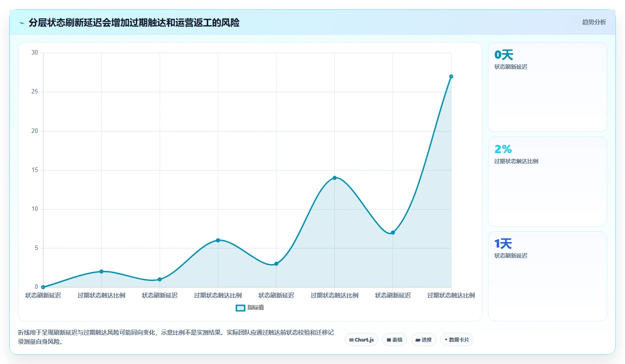Click the y-axis label 15
Viewport: 625px width, 364px height.
(x=35, y=170)
